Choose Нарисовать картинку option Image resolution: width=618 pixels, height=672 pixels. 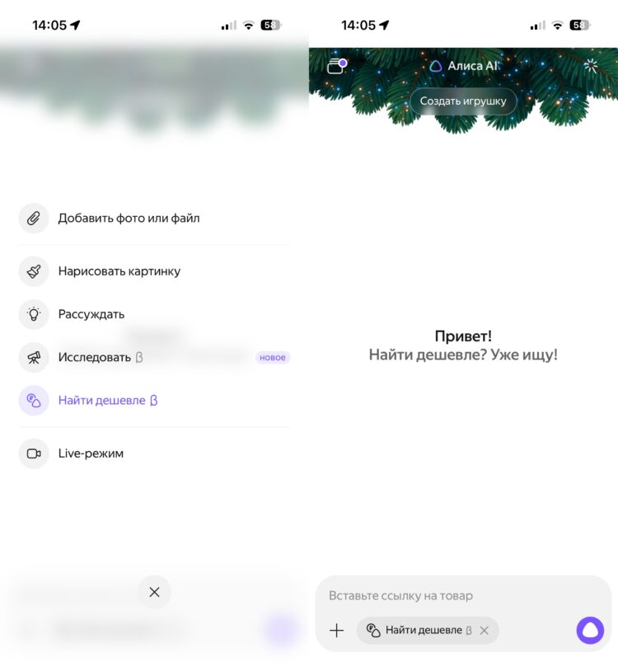(x=119, y=272)
